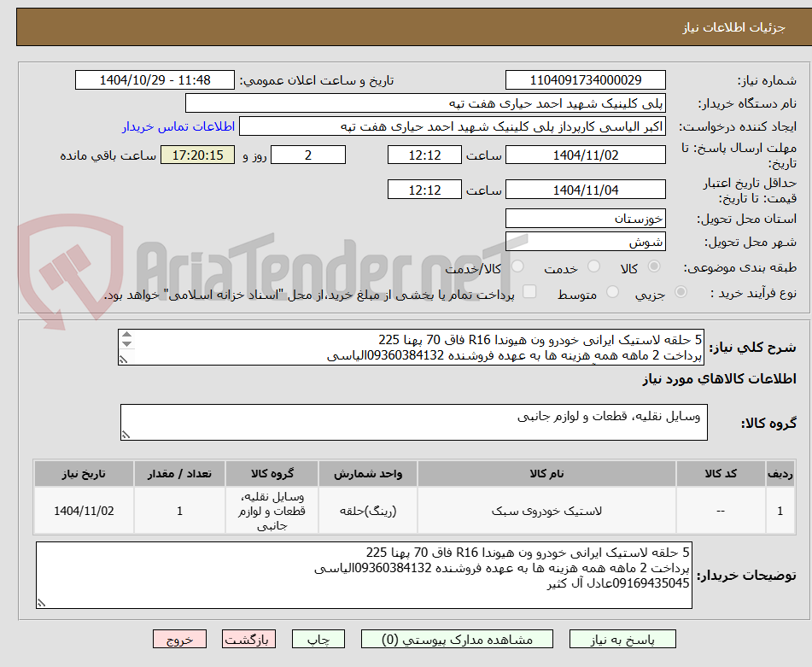Click the کد کالا column header
812x667 pixels.
point(721,474)
